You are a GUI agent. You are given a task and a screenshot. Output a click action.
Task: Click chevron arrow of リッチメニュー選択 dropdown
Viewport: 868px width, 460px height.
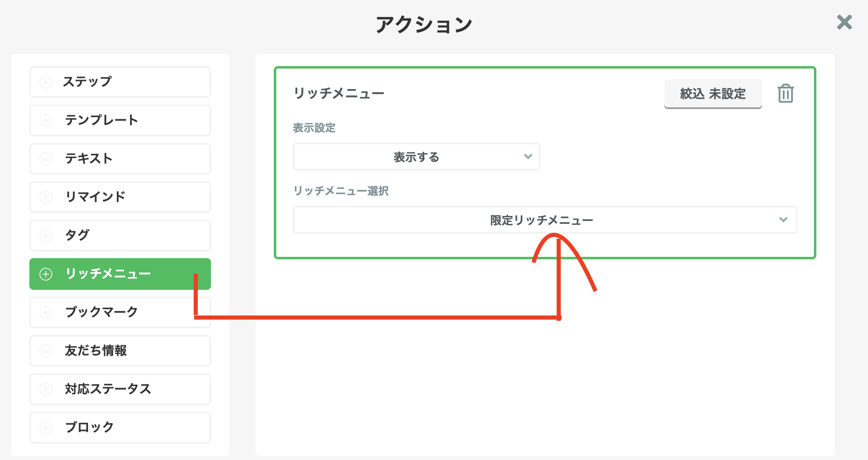tap(783, 220)
